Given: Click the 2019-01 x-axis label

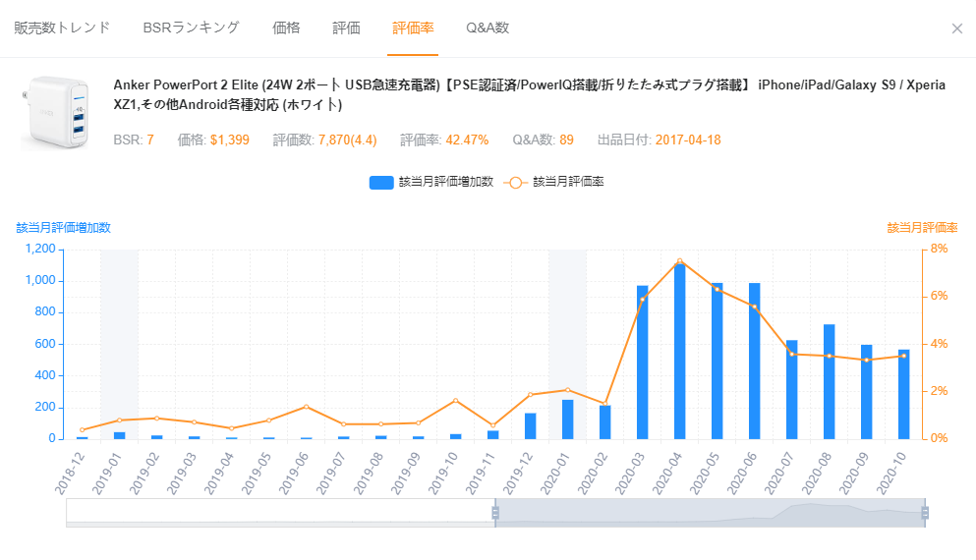Looking at the screenshot, I should pyautogui.click(x=107, y=474).
